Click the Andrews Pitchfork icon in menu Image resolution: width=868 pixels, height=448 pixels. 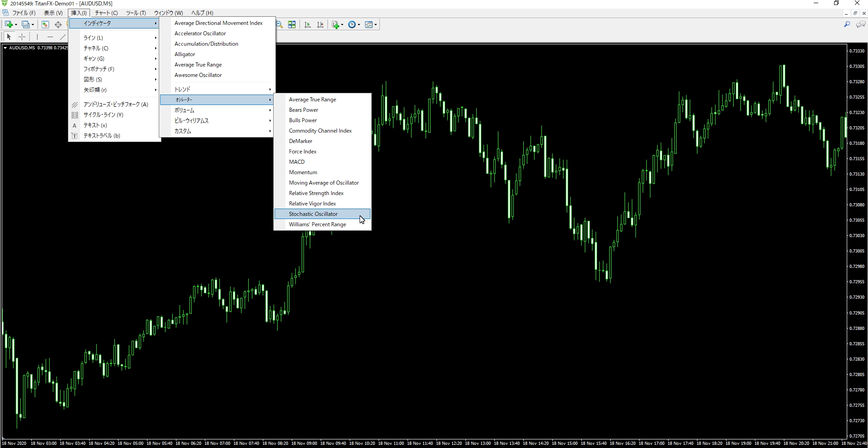pyautogui.click(x=75, y=105)
